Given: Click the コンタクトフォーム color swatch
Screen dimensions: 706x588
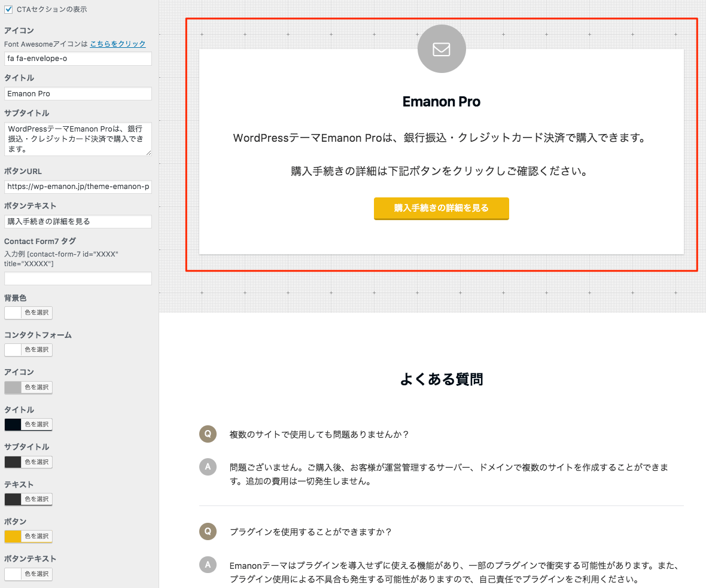Looking at the screenshot, I should click(x=13, y=350).
